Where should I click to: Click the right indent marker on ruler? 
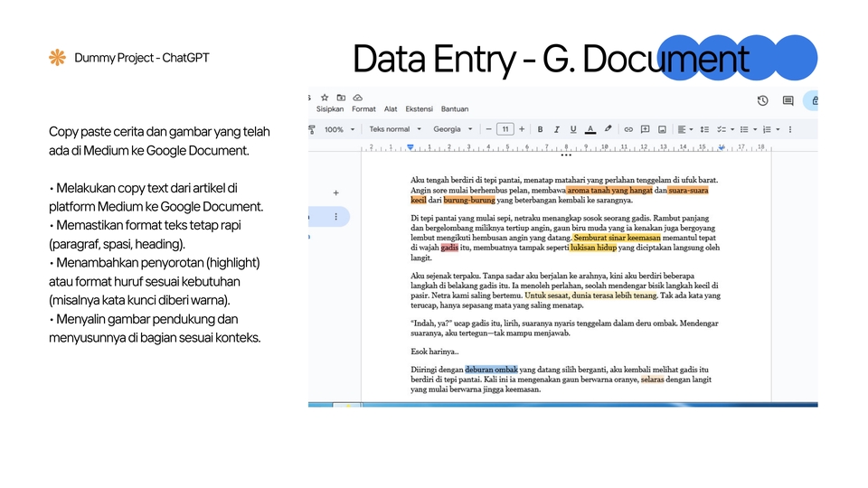point(722,147)
